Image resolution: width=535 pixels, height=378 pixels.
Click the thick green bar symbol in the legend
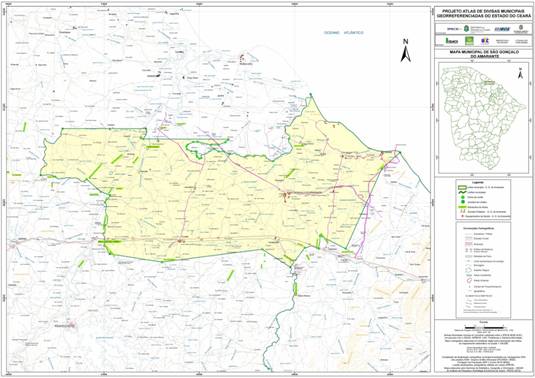click(462, 207)
